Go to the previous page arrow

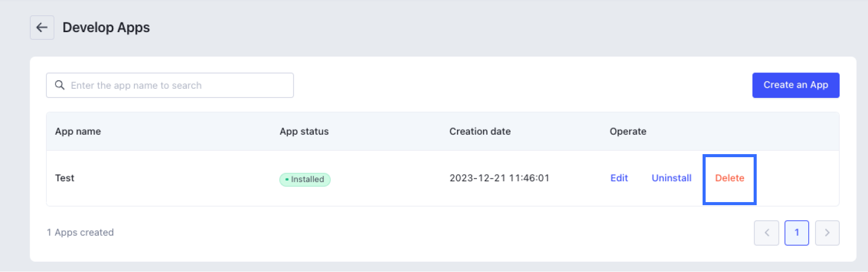click(x=766, y=233)
